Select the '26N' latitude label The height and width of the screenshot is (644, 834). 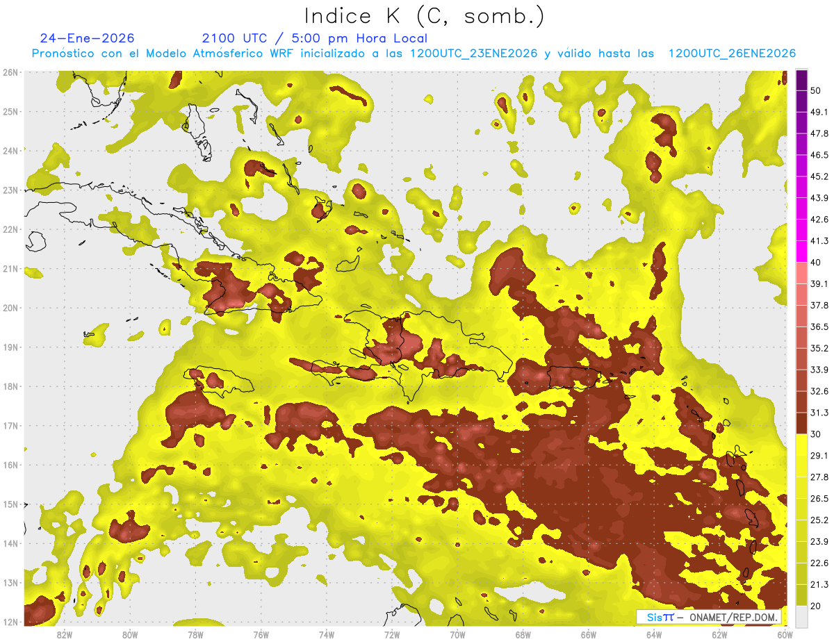tap(10, 72)
